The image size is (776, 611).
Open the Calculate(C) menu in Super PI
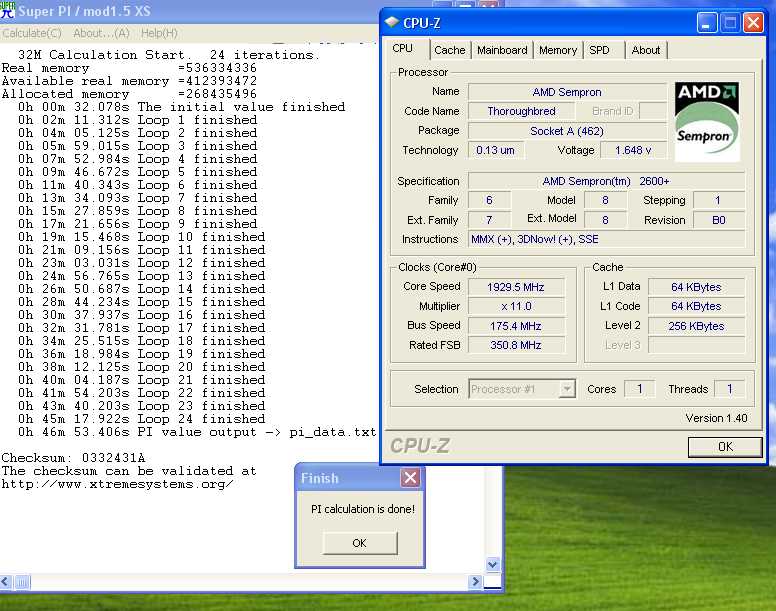point(32,33)
